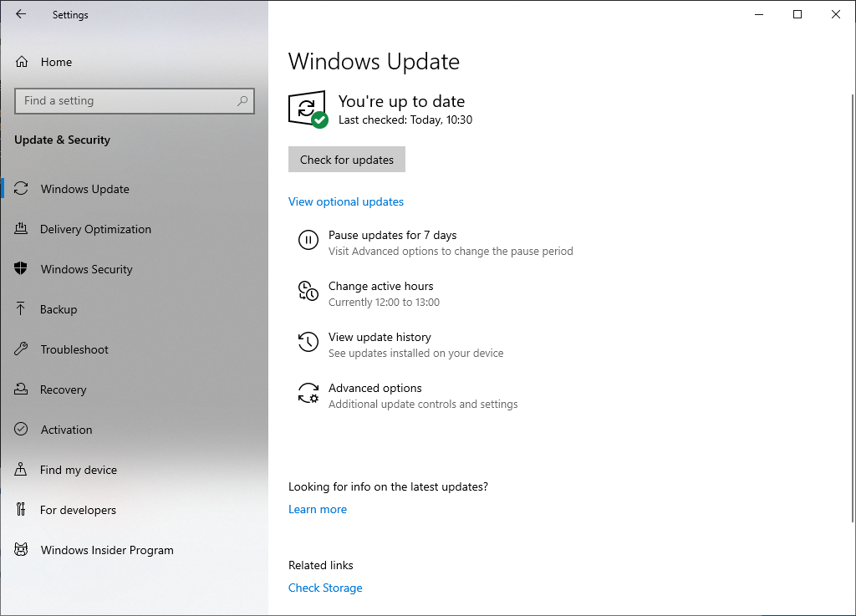
Task: Close the Settings window
Action: (x=836, y=14)
